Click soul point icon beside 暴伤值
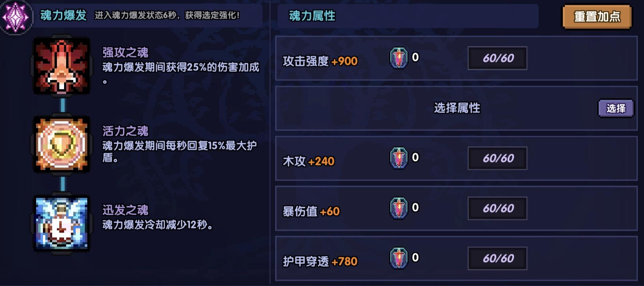644x286 pixels. pos(399,208)
